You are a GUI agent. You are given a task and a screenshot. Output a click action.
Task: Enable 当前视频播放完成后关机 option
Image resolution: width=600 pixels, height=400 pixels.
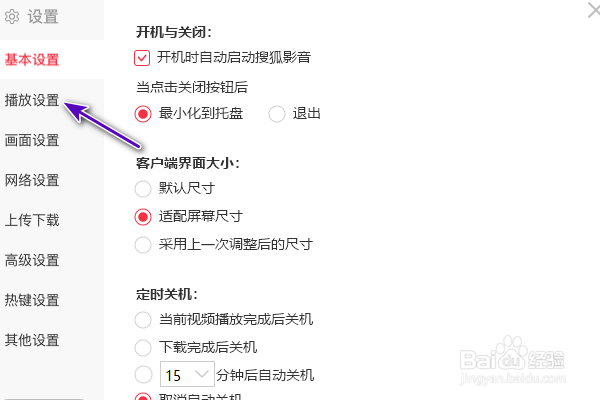[x=142, y=320]
